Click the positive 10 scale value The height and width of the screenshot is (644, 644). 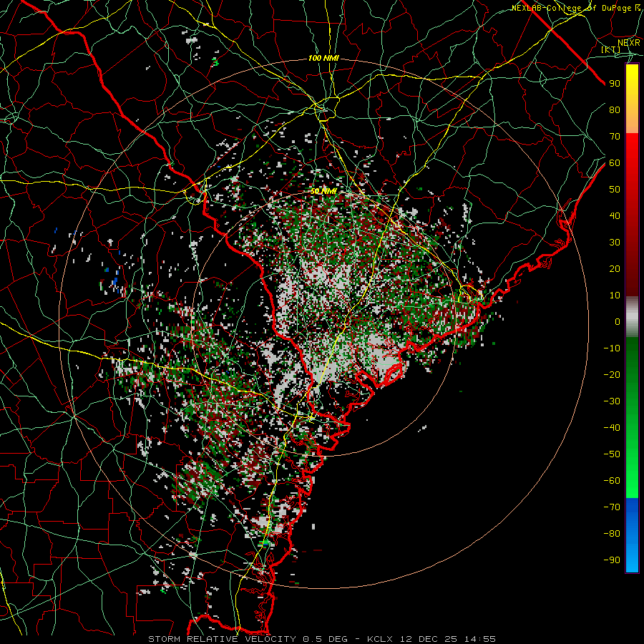click(615, 296)
